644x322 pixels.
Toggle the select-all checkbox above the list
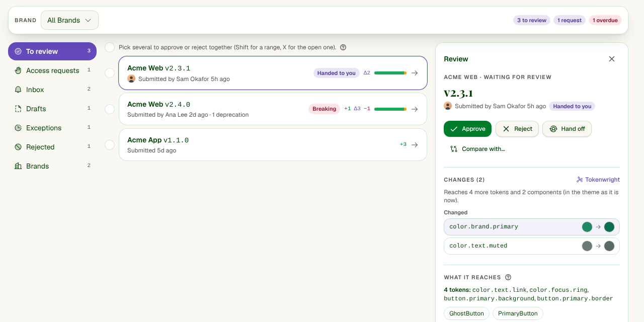[x=110, y=47]
